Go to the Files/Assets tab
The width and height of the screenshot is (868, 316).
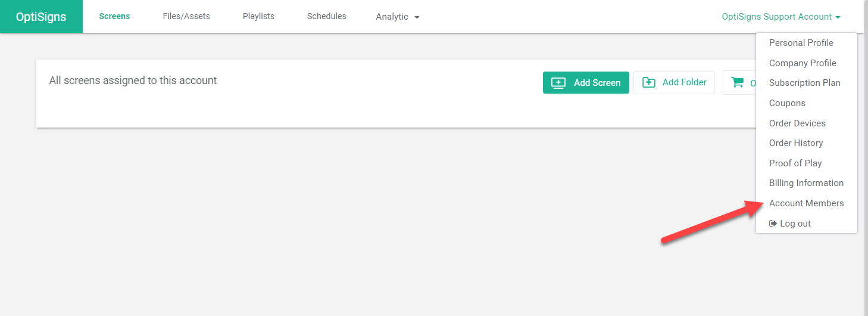click(186, 16)
